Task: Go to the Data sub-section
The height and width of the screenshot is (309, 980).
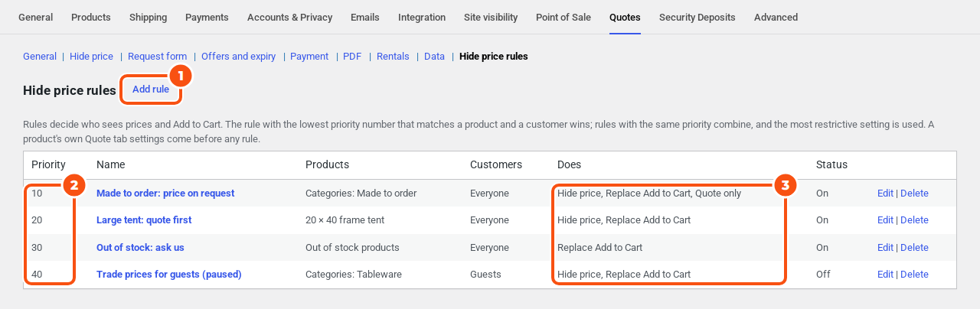Action: 434,57
